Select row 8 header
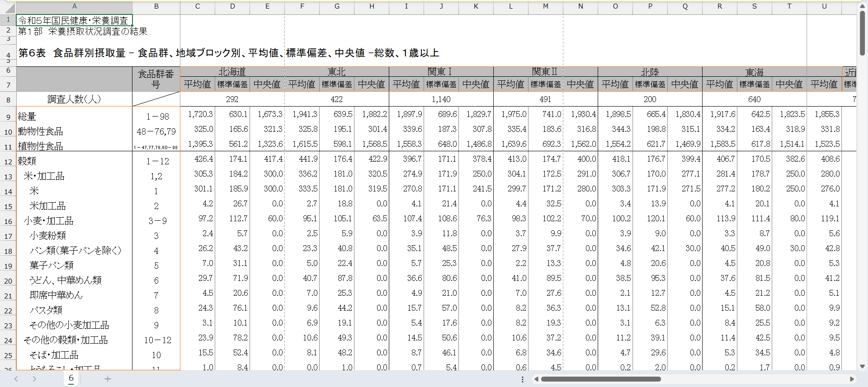This screenshot has height=387, width=868. (x=8, y=100)
